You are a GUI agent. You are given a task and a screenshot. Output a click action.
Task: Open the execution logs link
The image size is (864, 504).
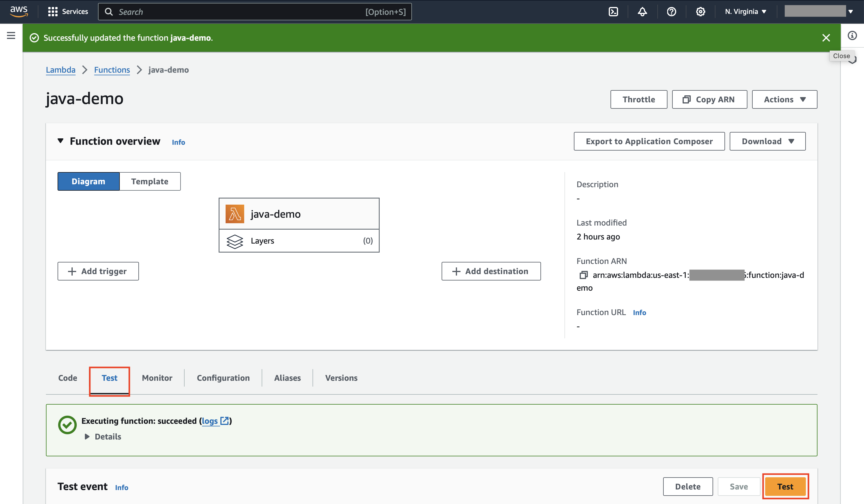(x=210, y=421)
